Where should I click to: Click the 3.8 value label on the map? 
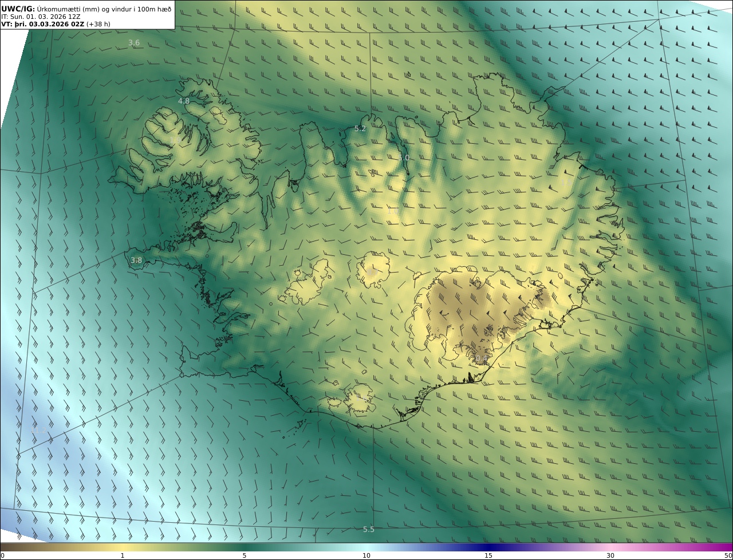click(x=136, y=261)
